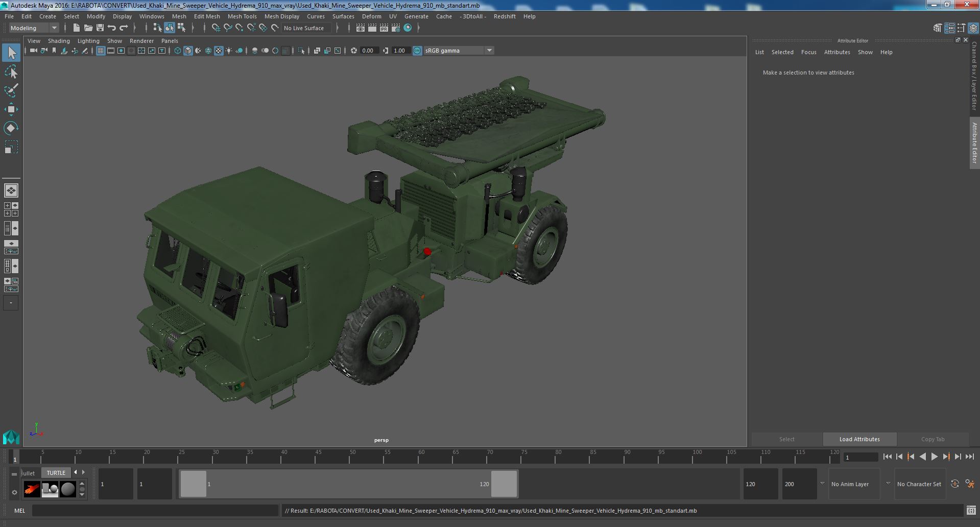Open Attribute Editor Focus menu
The width and height of the screenshot is (980, 527).
click(808, 52)
